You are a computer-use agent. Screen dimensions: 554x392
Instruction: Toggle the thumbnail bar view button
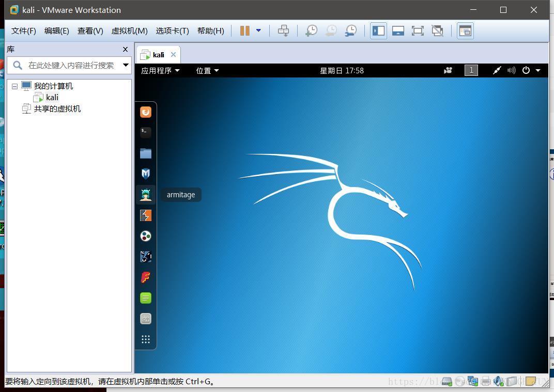click(x=398, y=30)
